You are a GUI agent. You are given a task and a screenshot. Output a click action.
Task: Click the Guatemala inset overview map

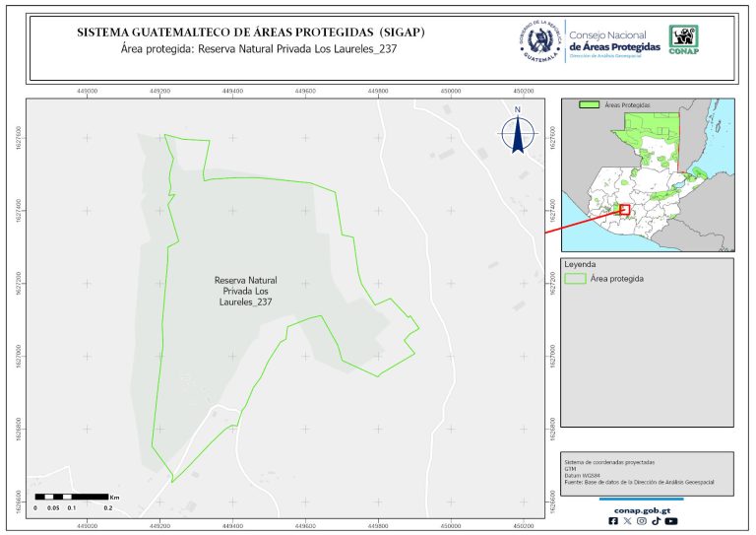[647, 177]
